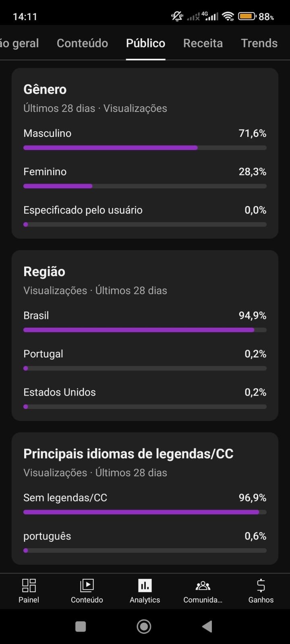Switch to the Trends tab
The width and height of the screenshot is (290, 644).
tap(259, 43)
